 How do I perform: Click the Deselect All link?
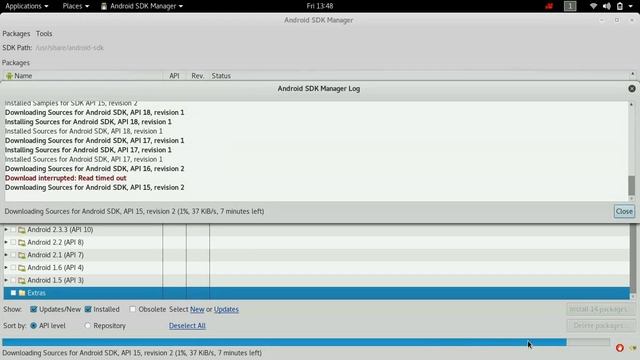pyautogui.click(x=187, y=326)
